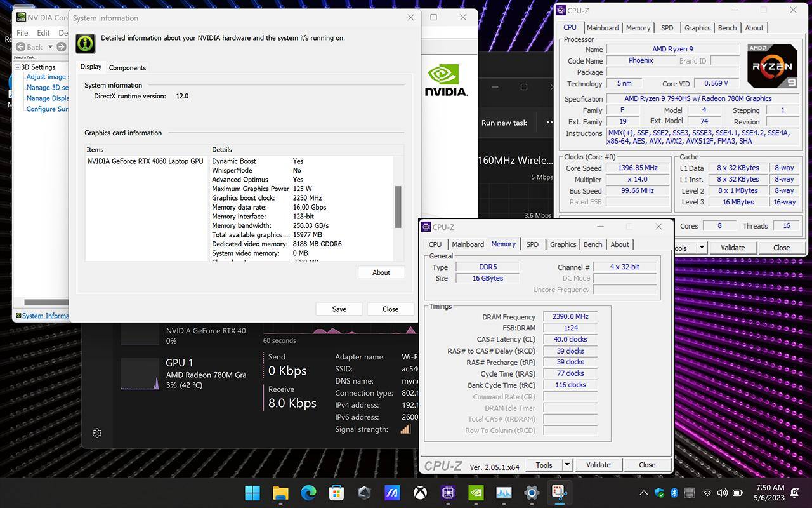Open Xbox app from the taskbar

[420, 493]
